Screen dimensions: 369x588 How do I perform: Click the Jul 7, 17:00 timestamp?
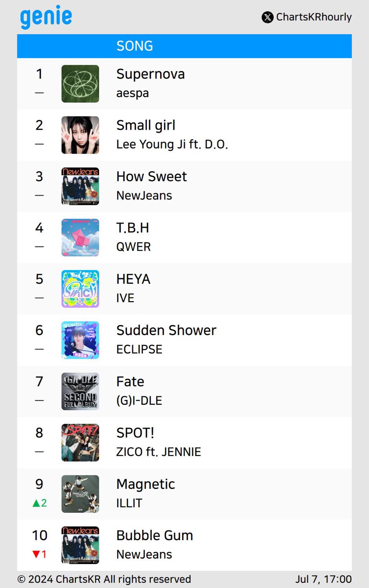[x=323, y=579]
